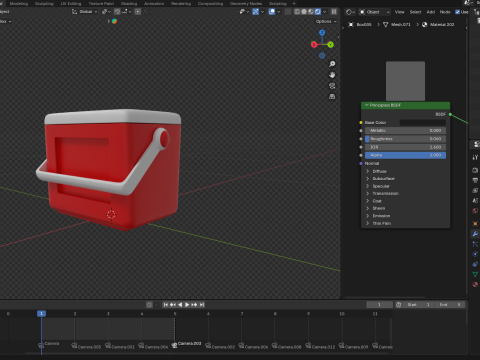Click the Material.202 sphere icon
The height and width of the screenshot is (360, 480).
[425, 25]
